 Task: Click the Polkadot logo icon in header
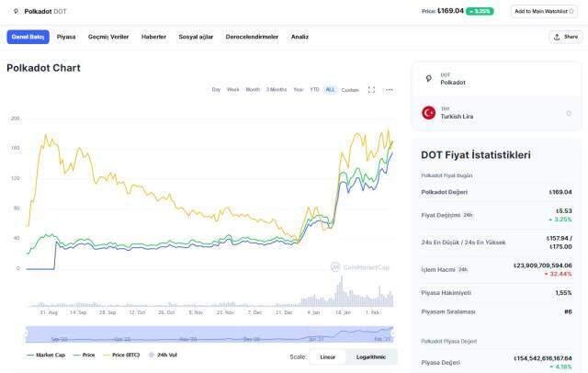coord(16,11)
